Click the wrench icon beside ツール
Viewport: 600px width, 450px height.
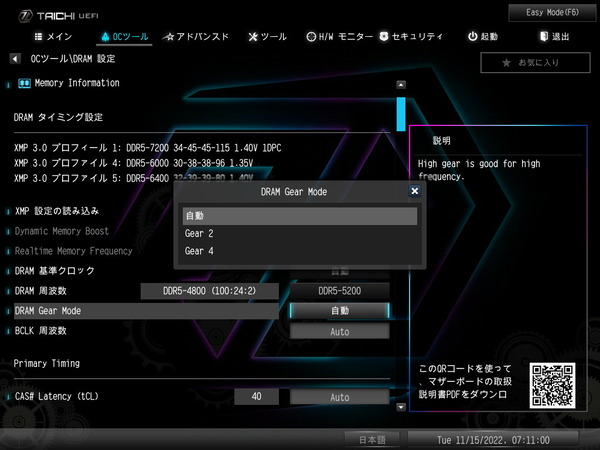pos(253,37)
